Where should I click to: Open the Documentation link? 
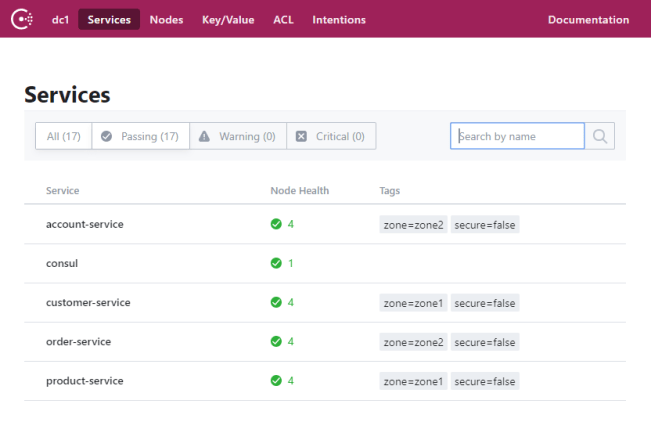(588, 20)
